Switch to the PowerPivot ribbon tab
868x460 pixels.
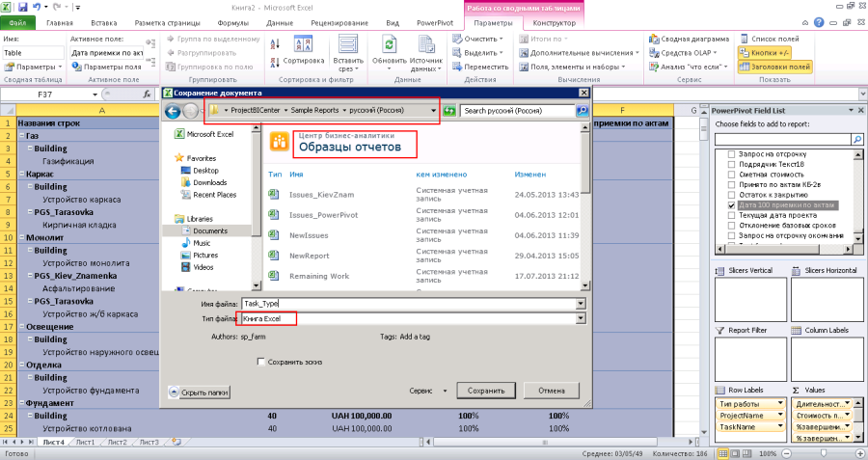435,23
